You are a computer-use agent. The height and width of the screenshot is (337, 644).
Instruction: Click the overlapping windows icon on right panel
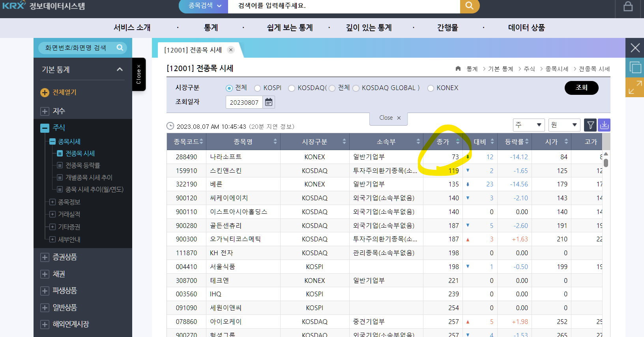pyautogui.click(x=635, y=68)
